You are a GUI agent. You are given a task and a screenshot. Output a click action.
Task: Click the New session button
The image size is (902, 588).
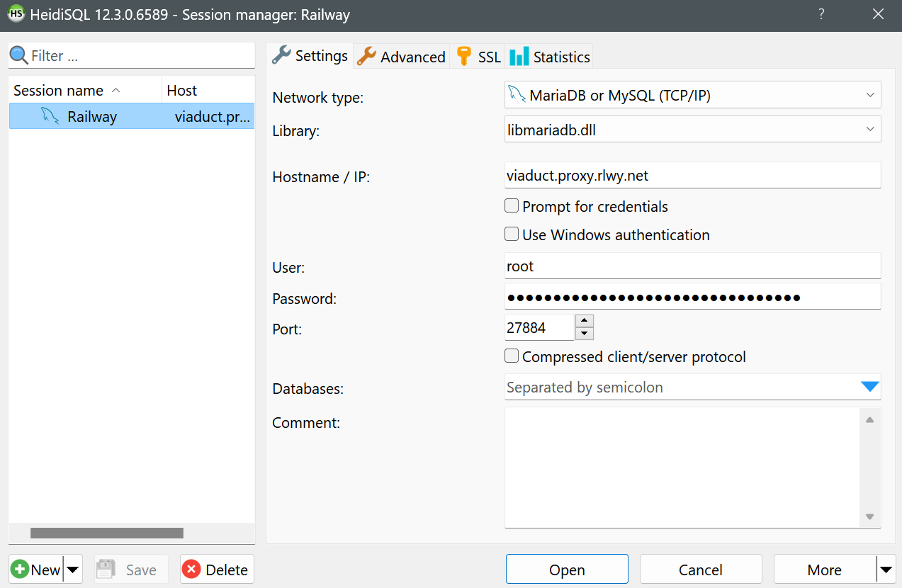(x=36, y=570)
